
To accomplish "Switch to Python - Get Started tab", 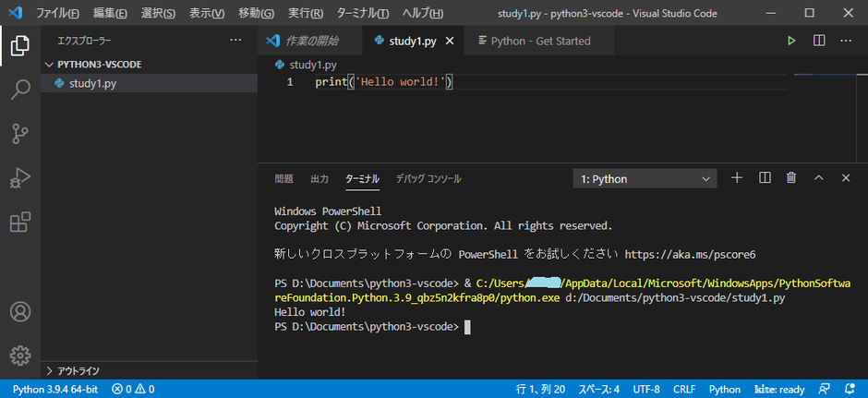I will point(540,41).
